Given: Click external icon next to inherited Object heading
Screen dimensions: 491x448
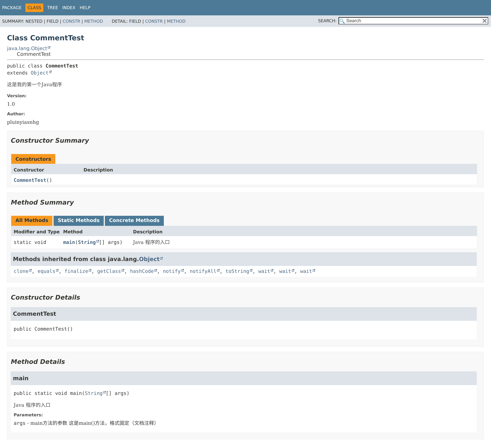Looking at the screenshot, I should (x=161, y=258).
